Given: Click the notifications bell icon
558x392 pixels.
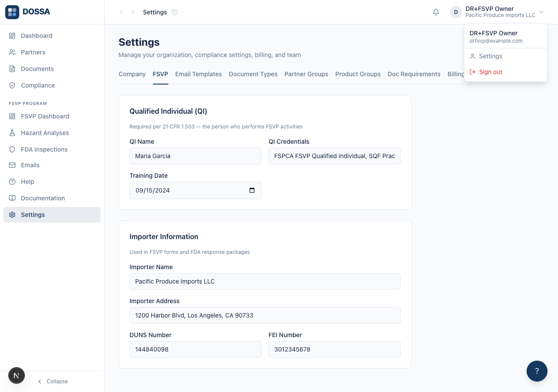Looking at the screenshot, I should pos(436,12).
